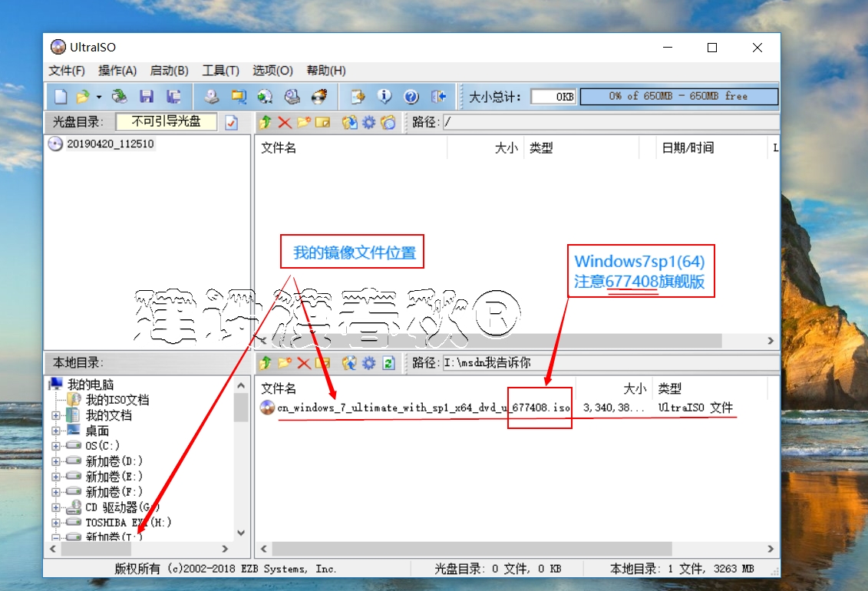The image size is (868, 591).
Task: Open the dropdown arrow next to Open icon
Action: [101, 97]
